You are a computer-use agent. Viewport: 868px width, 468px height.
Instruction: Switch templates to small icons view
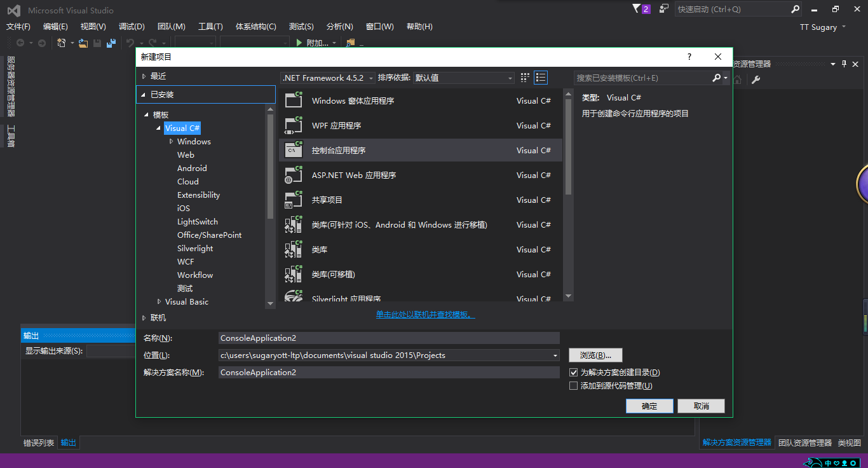point(525,78)
